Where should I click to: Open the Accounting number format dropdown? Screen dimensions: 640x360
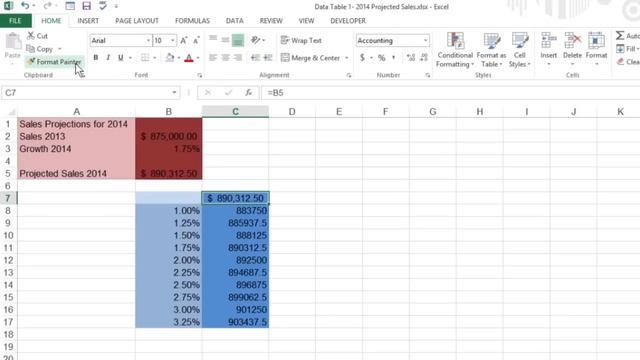[x=425, y=40]
